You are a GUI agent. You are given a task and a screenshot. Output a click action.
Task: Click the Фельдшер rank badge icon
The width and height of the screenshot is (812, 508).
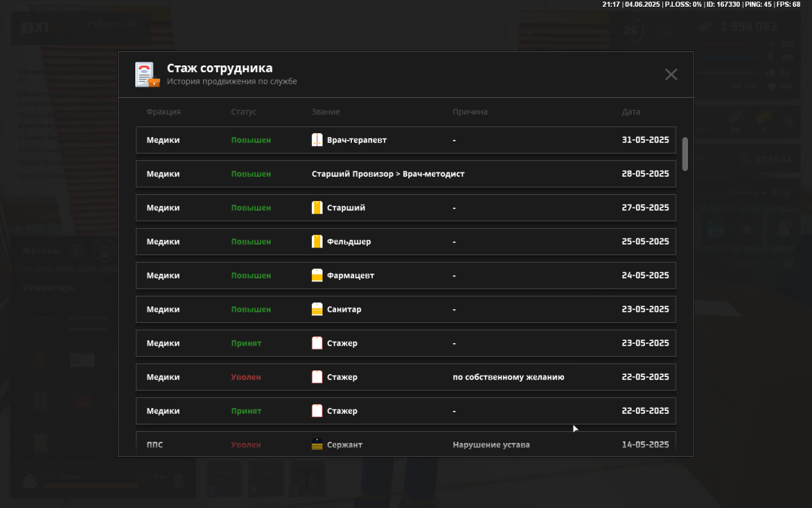coord(317,242)
